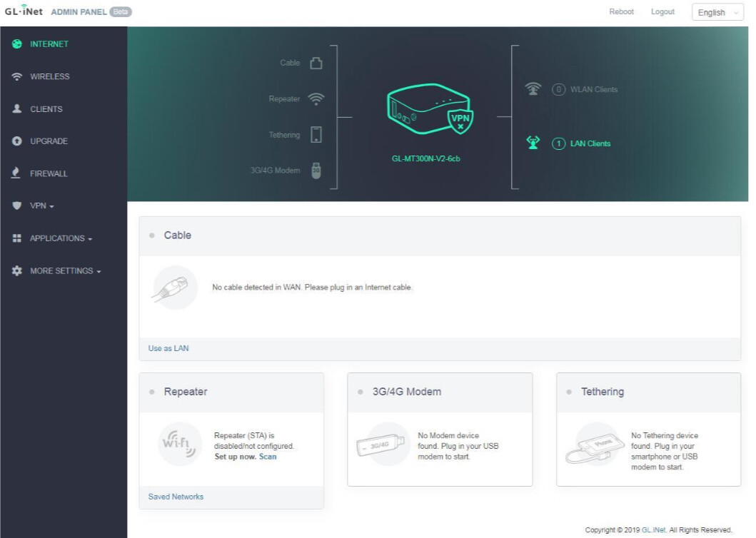Click the Cable card status dot
The height and width of the screenshot is (538, 756).
click(x=152, y=235)
